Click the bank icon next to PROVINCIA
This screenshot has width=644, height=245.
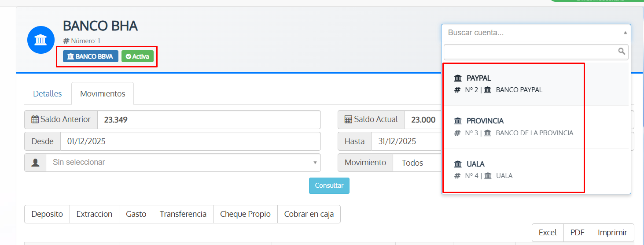click(458, 121)
